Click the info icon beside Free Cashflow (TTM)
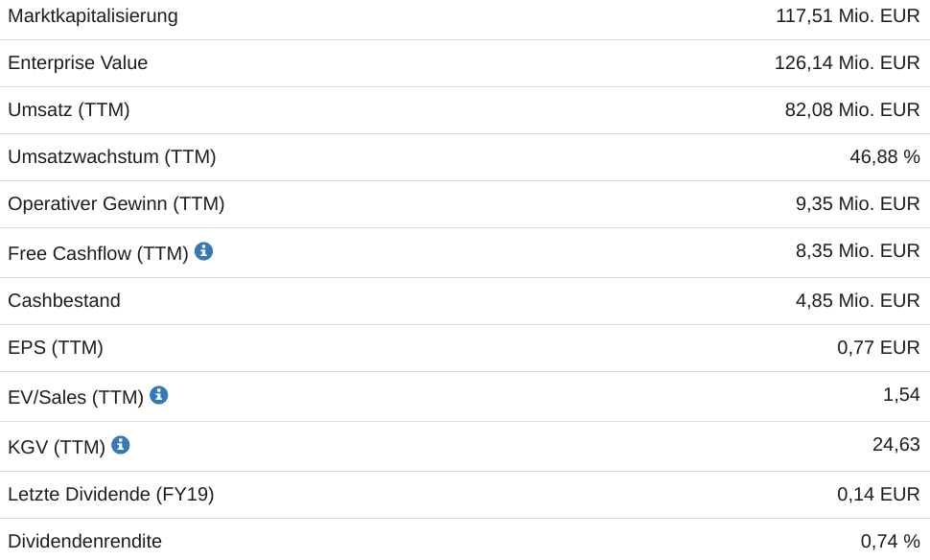Viewport: 930px width, 560px height. coord(203,251)
